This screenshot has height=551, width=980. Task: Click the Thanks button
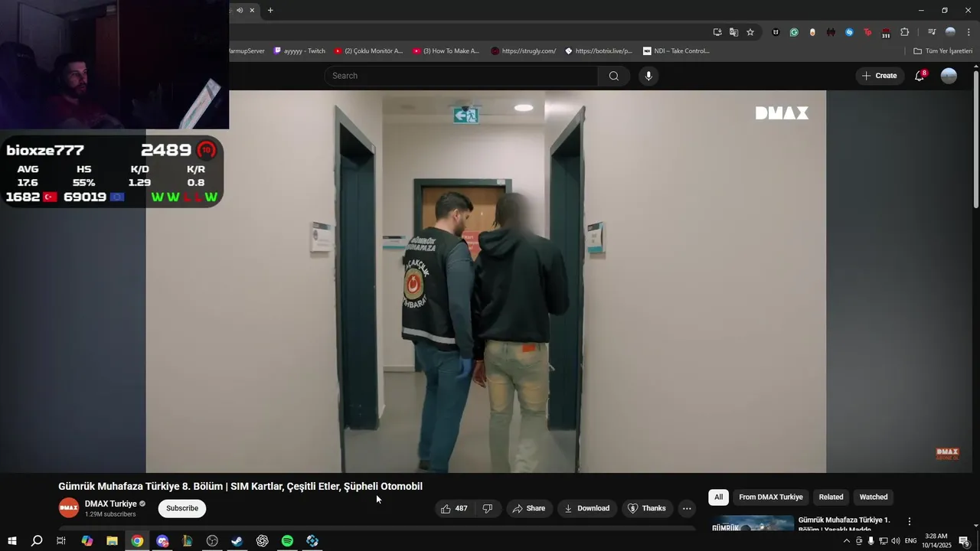[647, 508]
